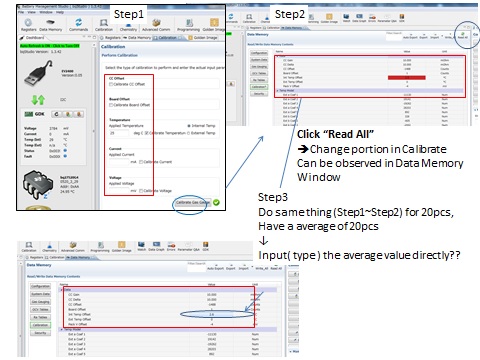Select Int Temp Offset value in bottom window

(212, 314)
